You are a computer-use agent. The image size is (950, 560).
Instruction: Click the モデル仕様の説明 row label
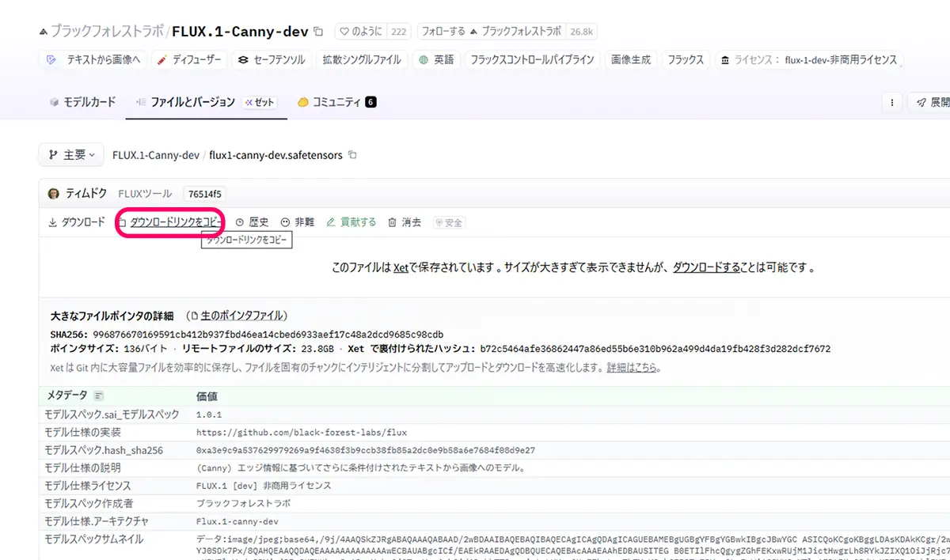click(82, 468)
